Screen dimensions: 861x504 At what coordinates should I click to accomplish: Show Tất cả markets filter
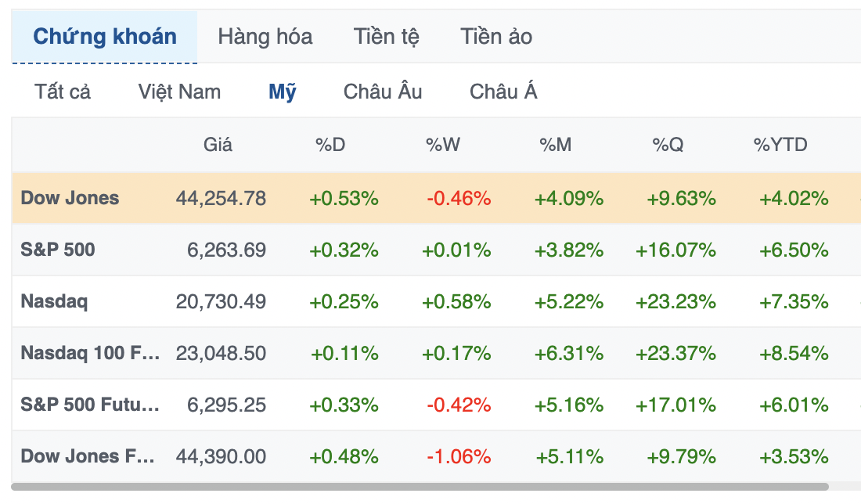(62, 92)
